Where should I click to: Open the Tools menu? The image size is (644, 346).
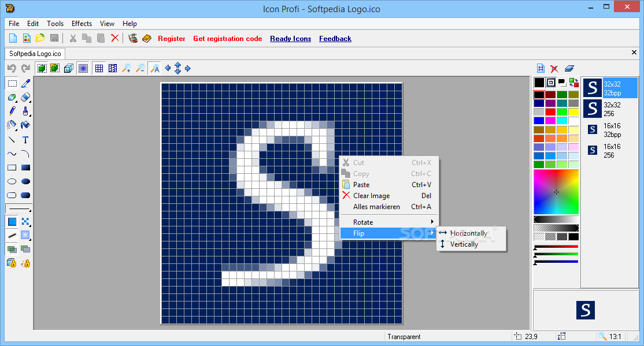tap(55, 24)
